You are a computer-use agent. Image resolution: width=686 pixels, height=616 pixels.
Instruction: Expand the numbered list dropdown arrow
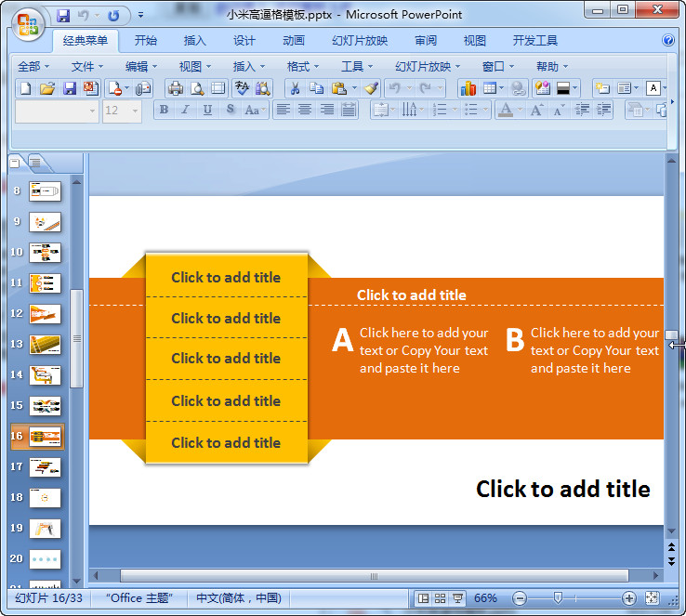(x=455, y=111)
